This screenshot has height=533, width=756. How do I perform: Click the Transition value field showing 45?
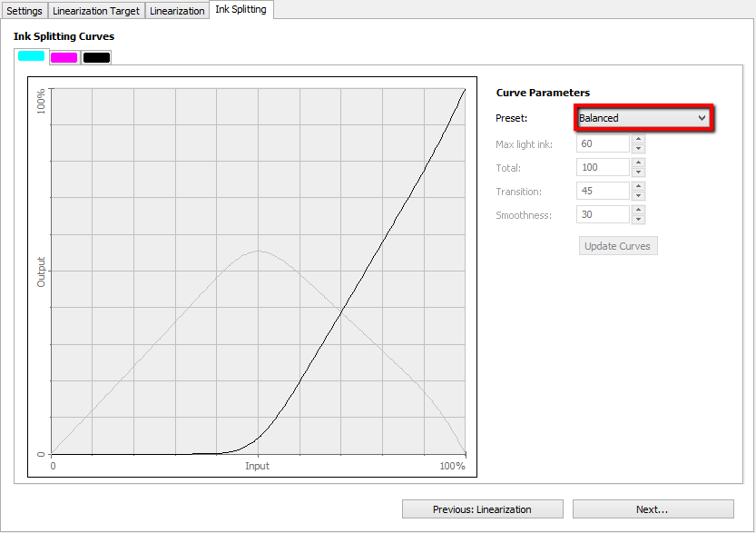604,191
